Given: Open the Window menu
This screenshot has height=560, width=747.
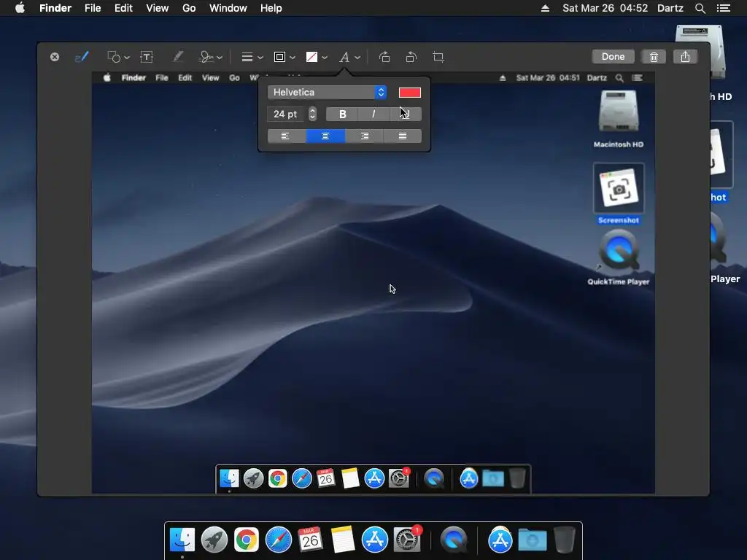Looking at the screenshot, I should click(228, 8).
